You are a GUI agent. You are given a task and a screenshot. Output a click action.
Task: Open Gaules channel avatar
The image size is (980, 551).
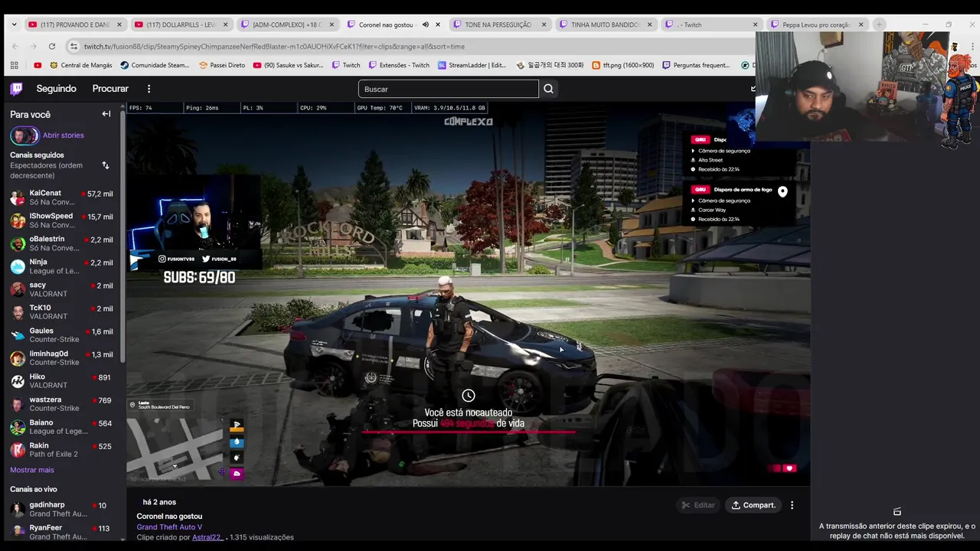(x=18, y=335)
